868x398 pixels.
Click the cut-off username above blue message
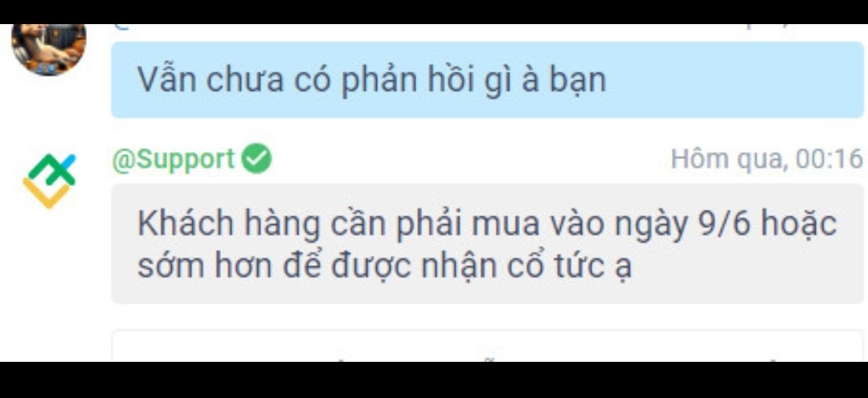[x=123, y=27]
